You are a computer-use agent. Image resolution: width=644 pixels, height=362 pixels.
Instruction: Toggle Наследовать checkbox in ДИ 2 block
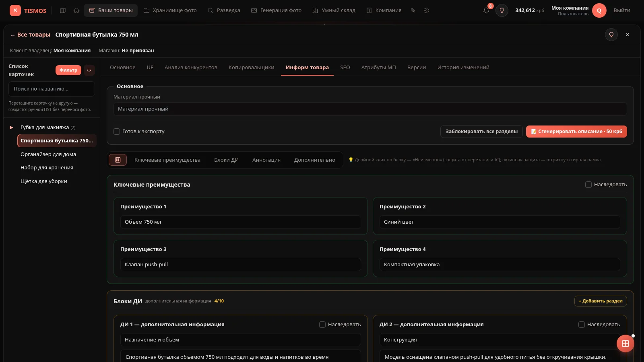[582, 325]
